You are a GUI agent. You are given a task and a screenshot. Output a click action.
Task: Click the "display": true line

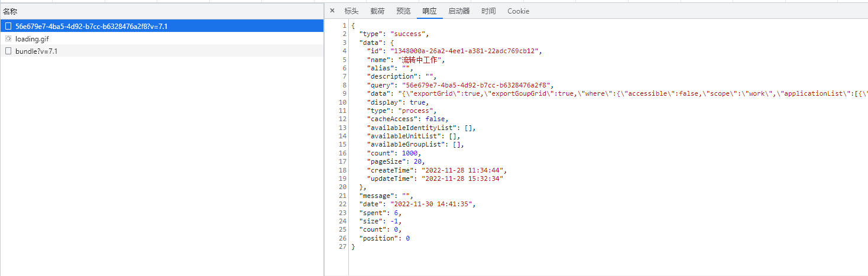tap(398, 102)
